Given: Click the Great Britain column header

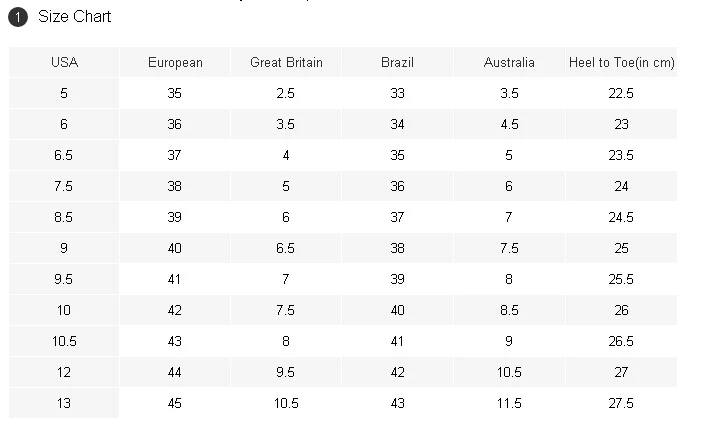Looking at the screenshot, I should point(286,62).
